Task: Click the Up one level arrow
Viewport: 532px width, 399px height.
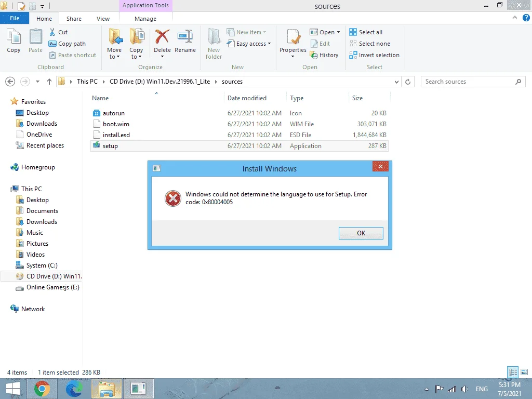Action: (49, 82)
